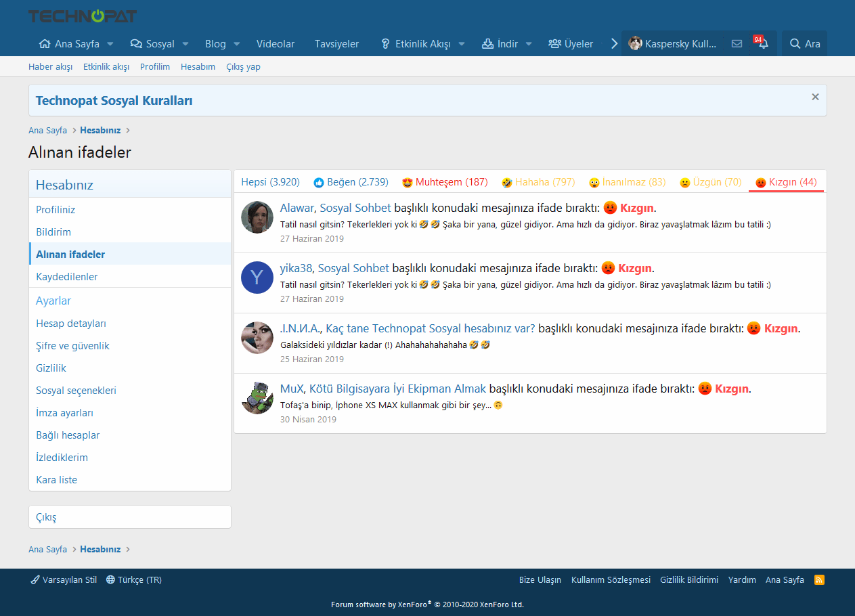
Task: Click yika38's Y avatar
Action: pos(257,278)
